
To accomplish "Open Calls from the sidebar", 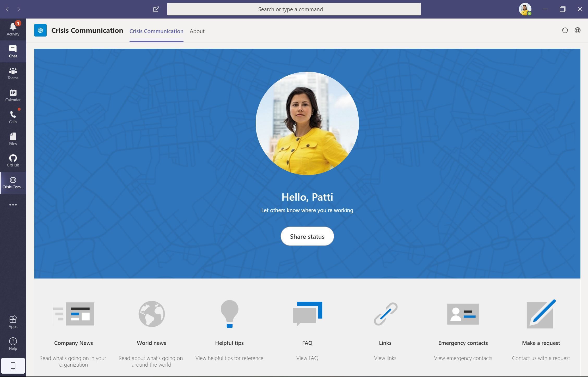I will [x=13, y=117].
